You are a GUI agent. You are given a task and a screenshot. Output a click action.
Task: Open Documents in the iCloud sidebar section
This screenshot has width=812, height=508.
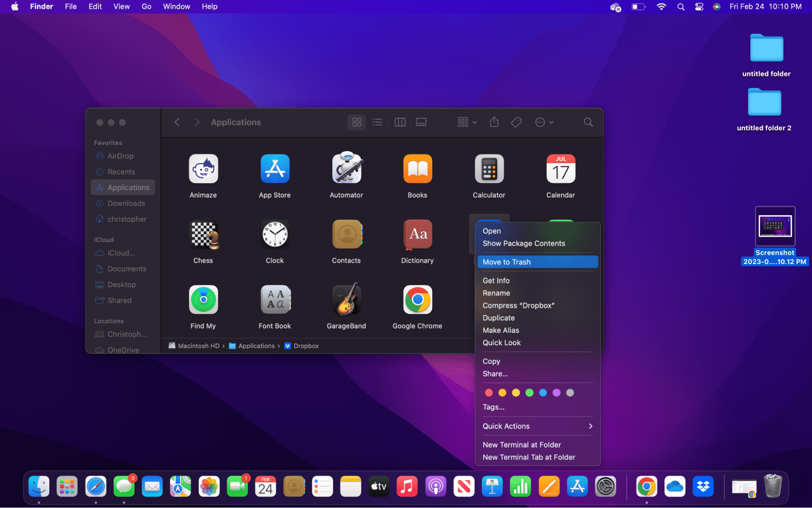pos(123,269)
